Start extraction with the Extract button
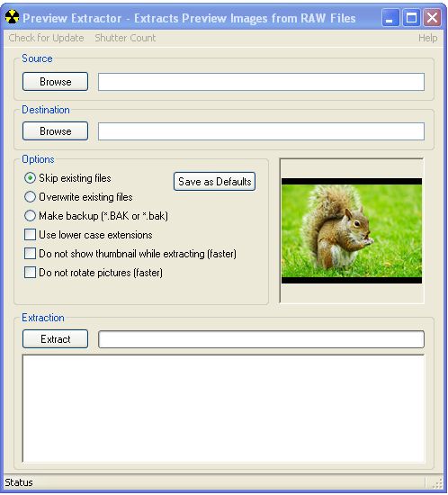 (55, 339)
